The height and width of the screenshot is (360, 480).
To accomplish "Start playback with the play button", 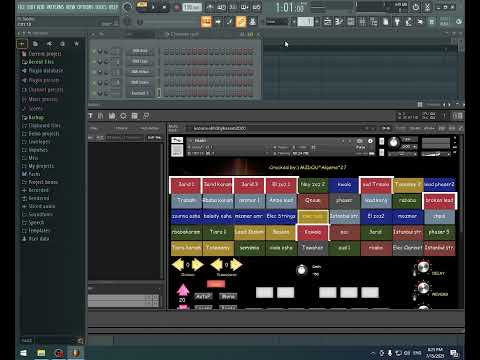I will coord(153,7).
